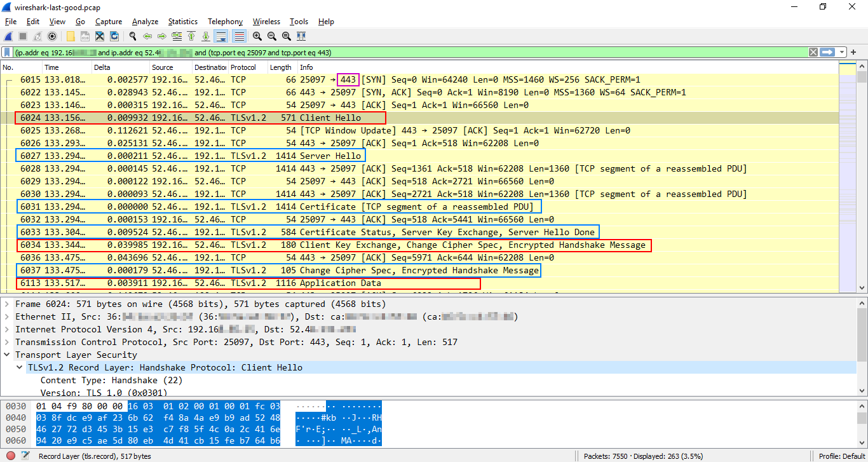Click Resize Columns toolbar icon
Screen dimensions: 868x462
(x=301, y=36)
